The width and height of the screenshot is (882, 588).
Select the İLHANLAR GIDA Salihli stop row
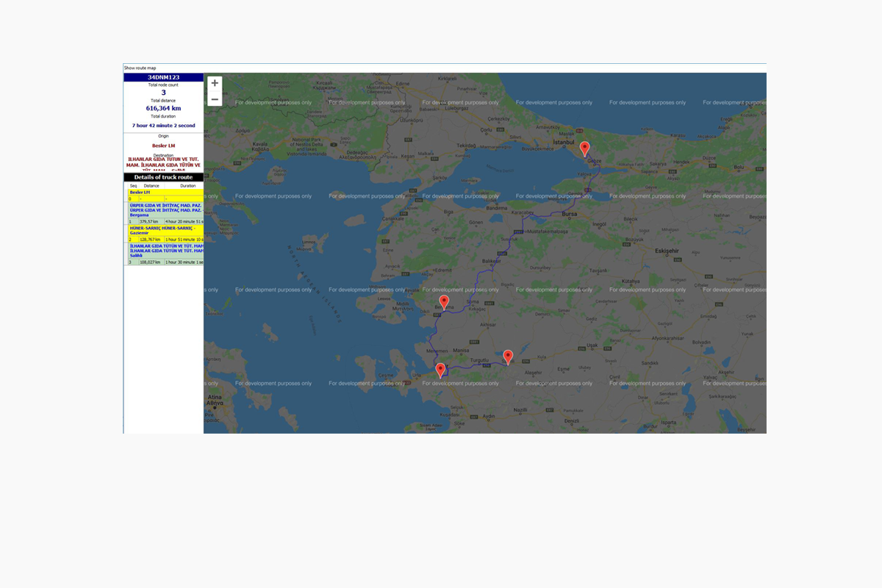[x=162, y=251]
